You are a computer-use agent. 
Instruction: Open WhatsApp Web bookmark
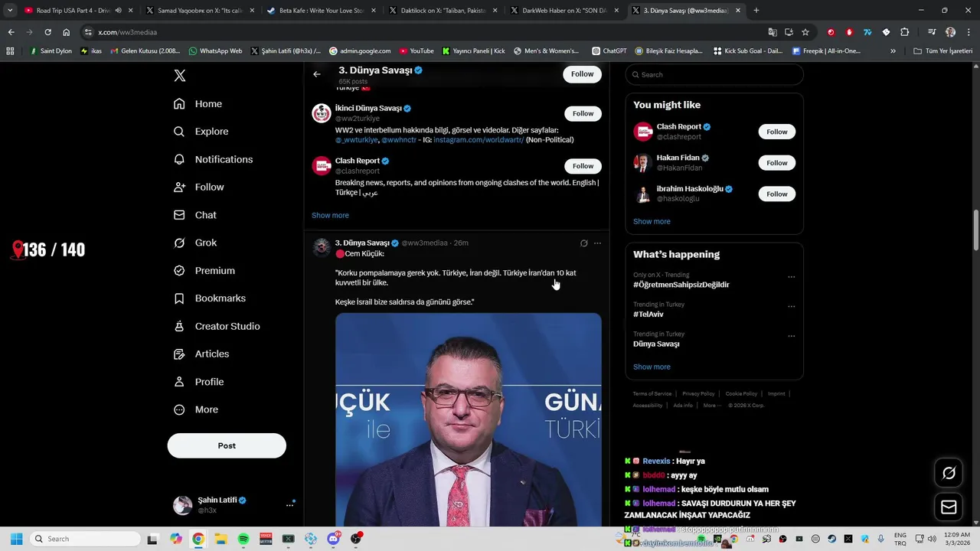click(x=214, y=51)
